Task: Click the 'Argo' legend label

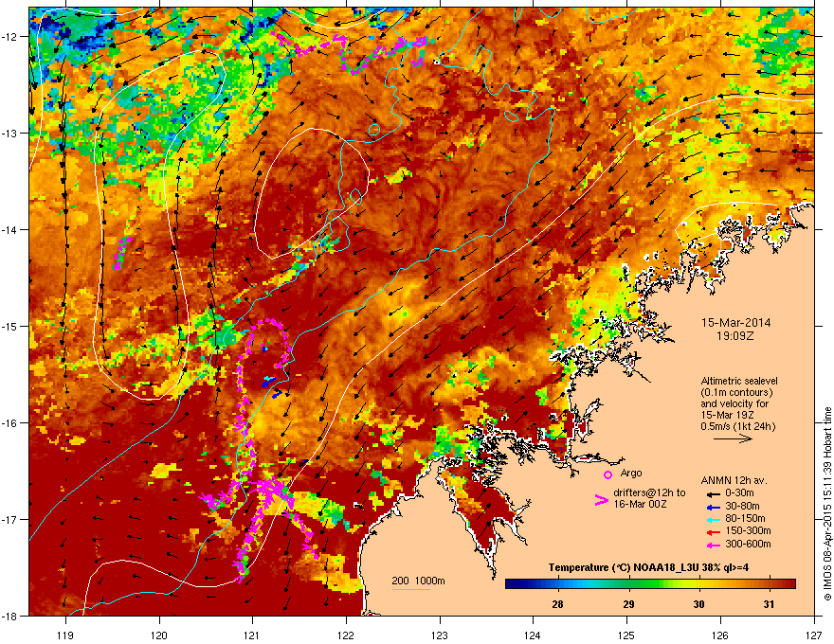Action: pos(631,473)
